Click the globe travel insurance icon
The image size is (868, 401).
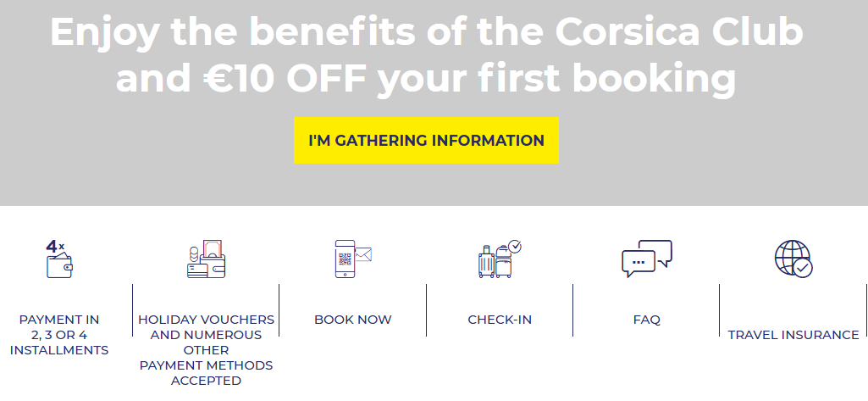[x=793, y=259]
